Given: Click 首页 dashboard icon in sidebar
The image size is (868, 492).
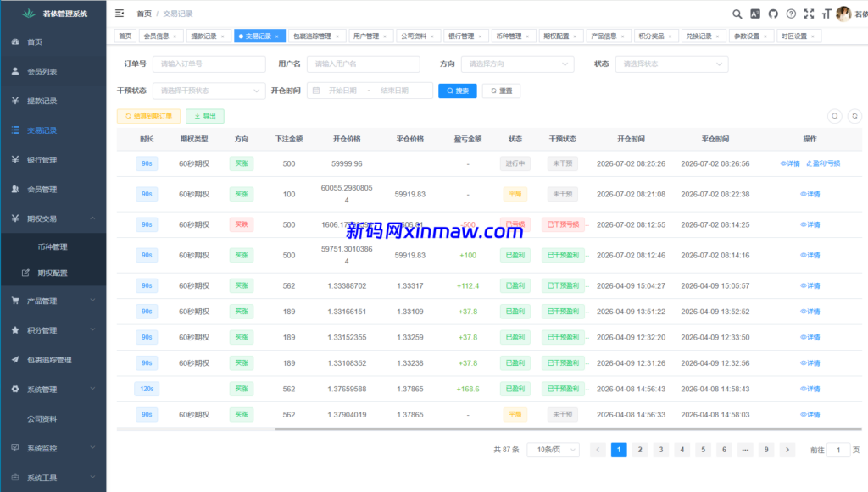Looking at the screenshot, I should point(15,42).
